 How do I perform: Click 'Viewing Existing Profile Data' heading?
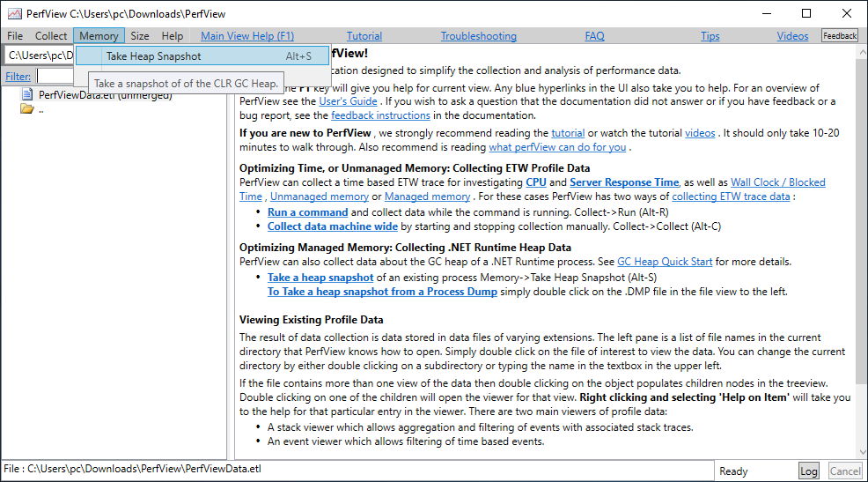pos(311,320)
